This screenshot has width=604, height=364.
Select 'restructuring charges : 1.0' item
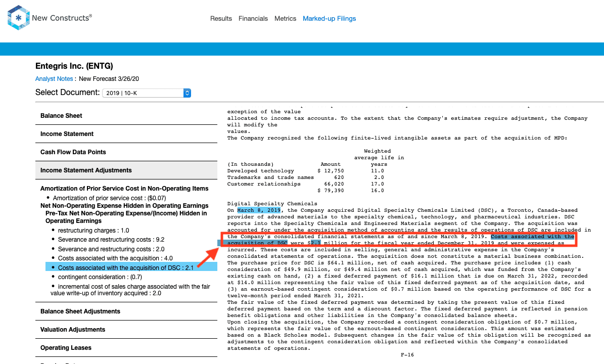coord(94,231)
